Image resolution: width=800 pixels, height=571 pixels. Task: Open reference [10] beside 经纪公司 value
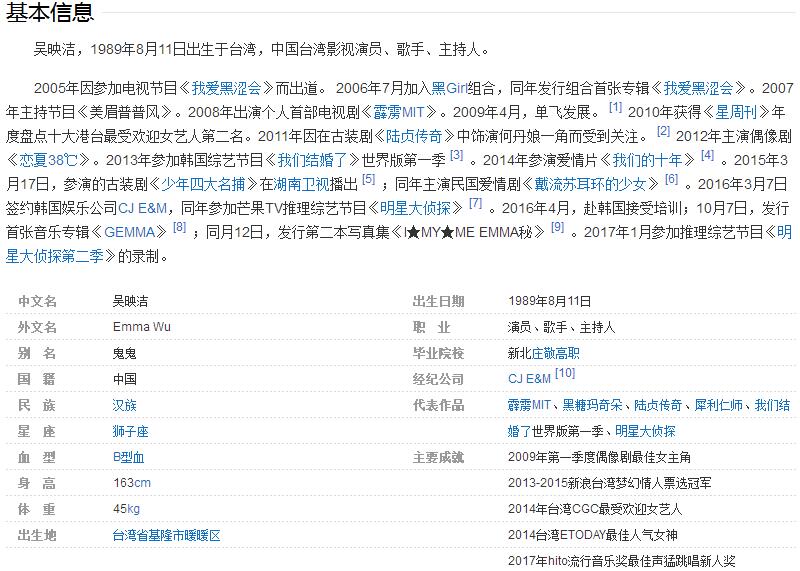pyautogui.click(x=565, y=374)
